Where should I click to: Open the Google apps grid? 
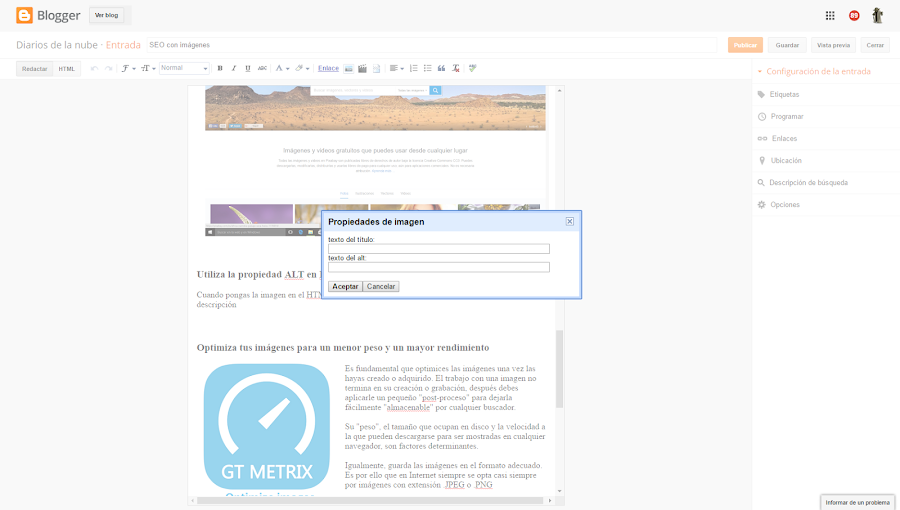coord(830,15)
